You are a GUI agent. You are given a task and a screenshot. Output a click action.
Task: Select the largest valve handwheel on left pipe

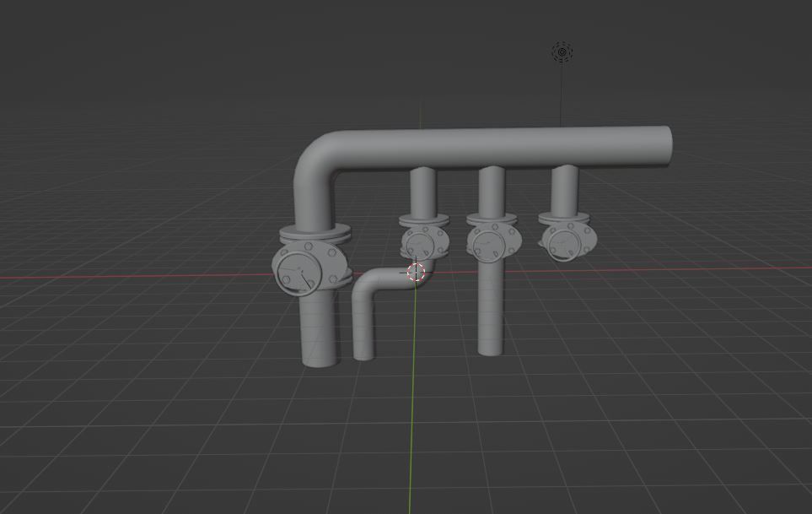[298, 274]
